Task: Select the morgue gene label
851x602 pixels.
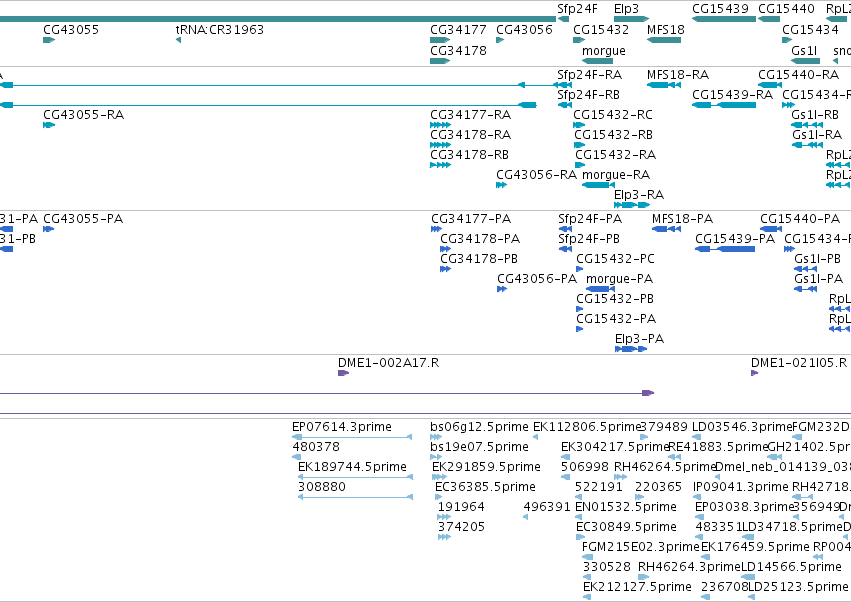Action: point(604,51)
